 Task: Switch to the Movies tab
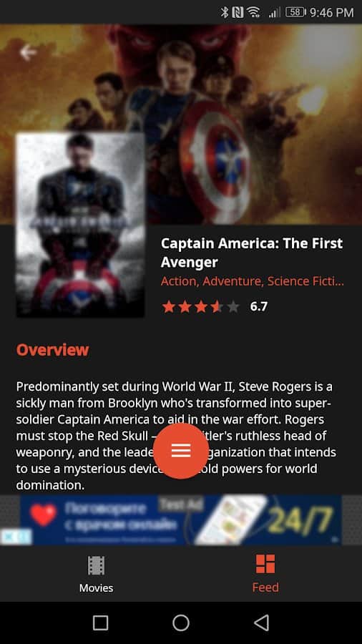click(x=96, y=574)
